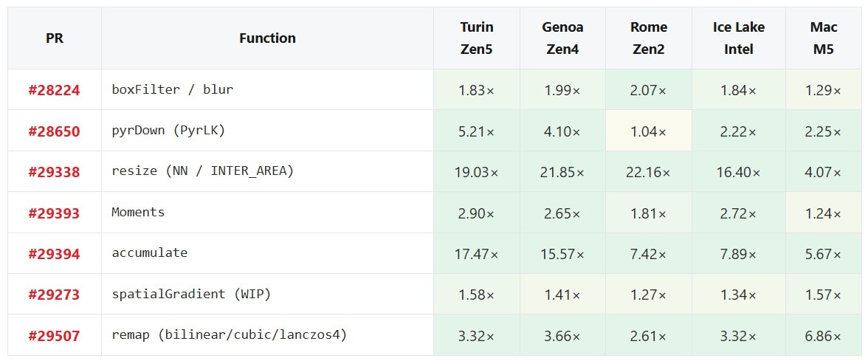Open pull request #28650 link
Image resolution: width=868 pixels, height=361 pixels.
point(55,131)
